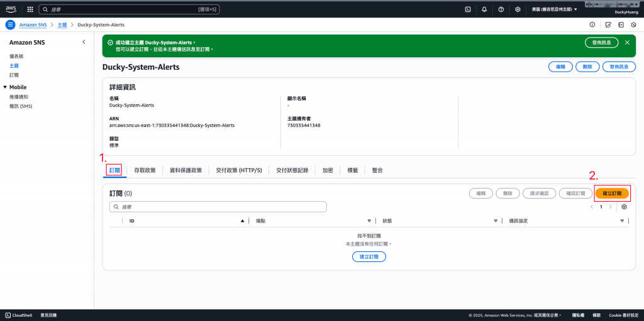Switch to the 資料保護政策 tab
Image resolution: width=644 pixels, height=321 pixels.
[x=186, y=170]
